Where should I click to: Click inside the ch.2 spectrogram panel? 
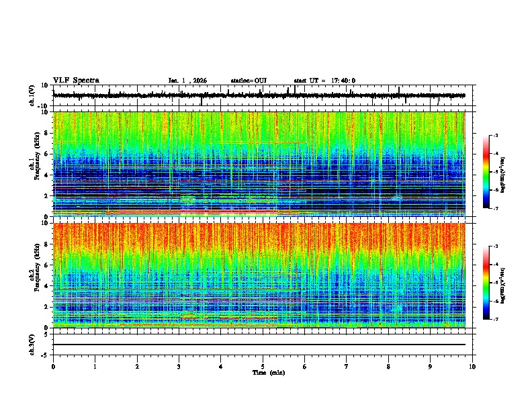(259, 275)
